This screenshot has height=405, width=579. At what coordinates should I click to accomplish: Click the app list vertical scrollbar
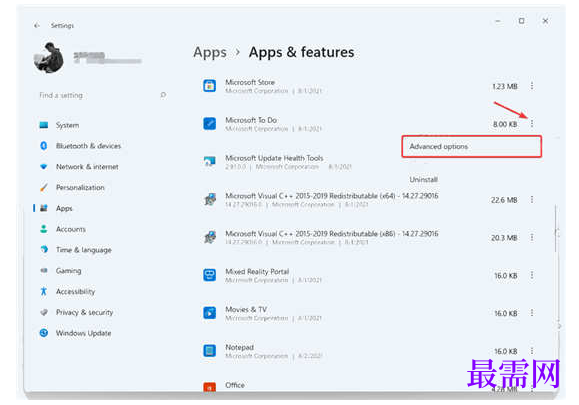(555, 229)
